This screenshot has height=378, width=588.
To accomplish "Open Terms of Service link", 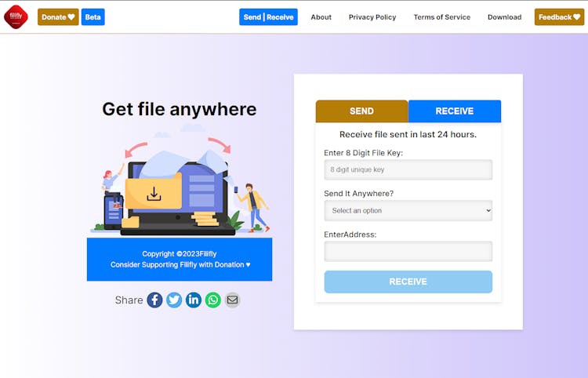I will coord(442,17).
